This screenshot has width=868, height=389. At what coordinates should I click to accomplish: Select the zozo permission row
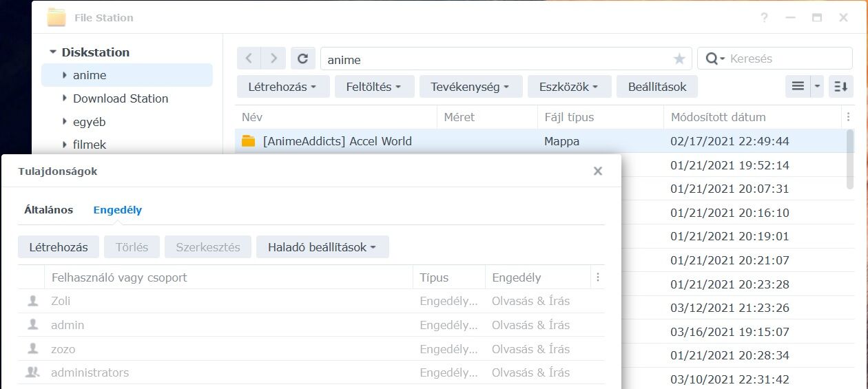pyautogui.click(x=311, y=348)
